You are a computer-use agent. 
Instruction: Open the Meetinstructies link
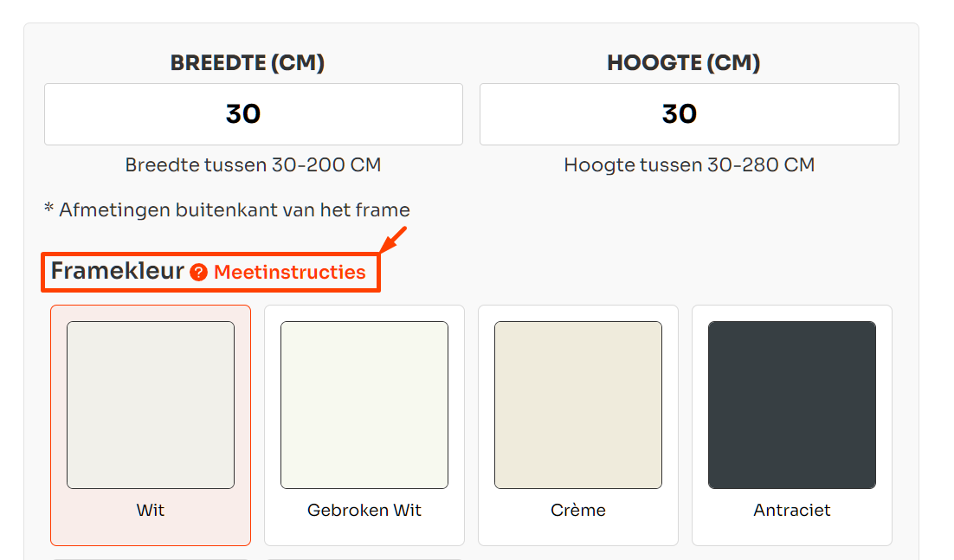290,273
